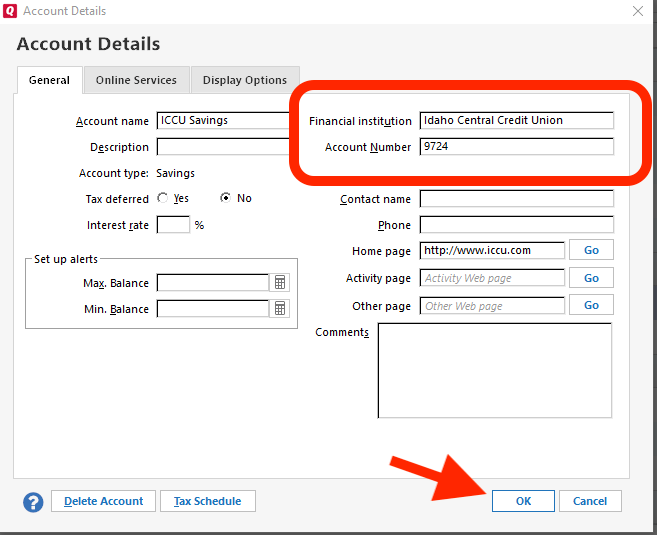Open the Min. Balance calculator icon
Screen dimensions: 657x535
(x=279, y=309)
